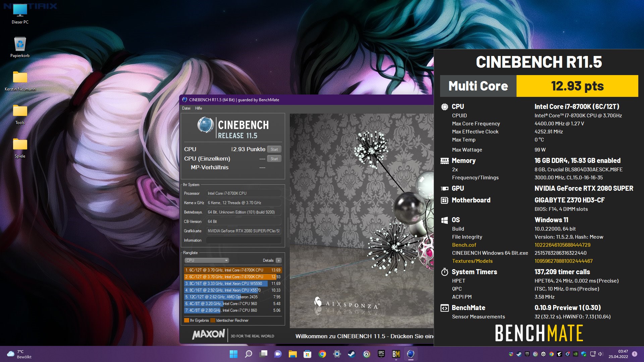Open the Papierkorb recycle bin icon
The image size is (644, 362).
click(x=20, y=47)
